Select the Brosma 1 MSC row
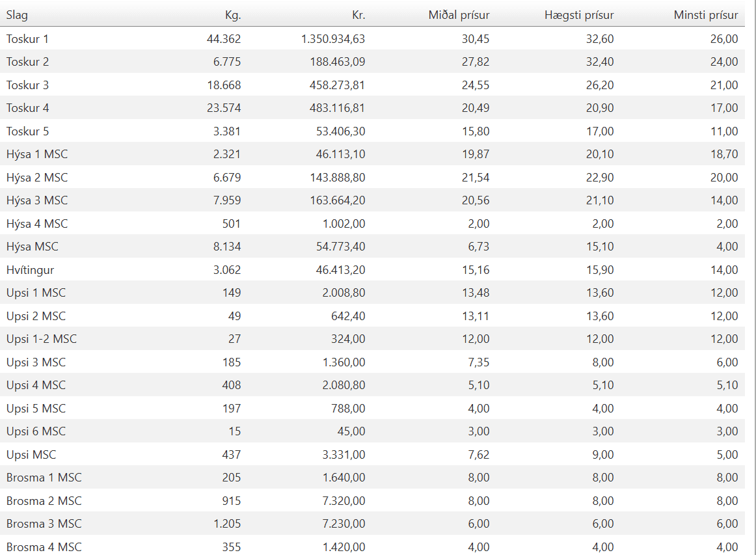756x555 pixels. pyautogui.click(x=44, y=478)
